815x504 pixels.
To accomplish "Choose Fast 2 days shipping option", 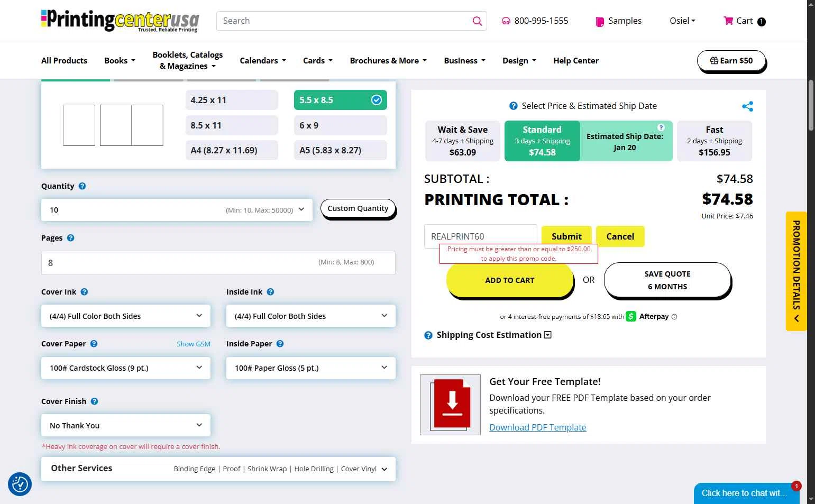I will click(x=715, y=141).
